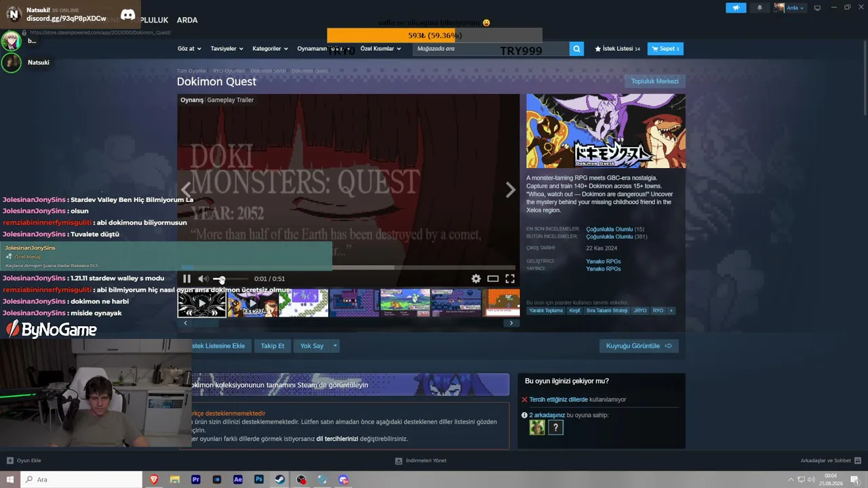
Task: Expand the Özel Kısımlar menu
Action: click(x=380, y=49)
